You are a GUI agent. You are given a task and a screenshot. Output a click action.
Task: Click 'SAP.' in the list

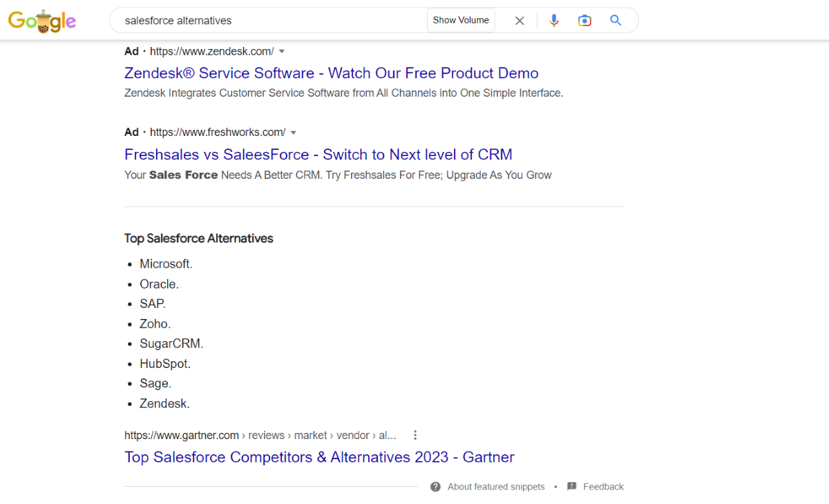click(153, 304)
